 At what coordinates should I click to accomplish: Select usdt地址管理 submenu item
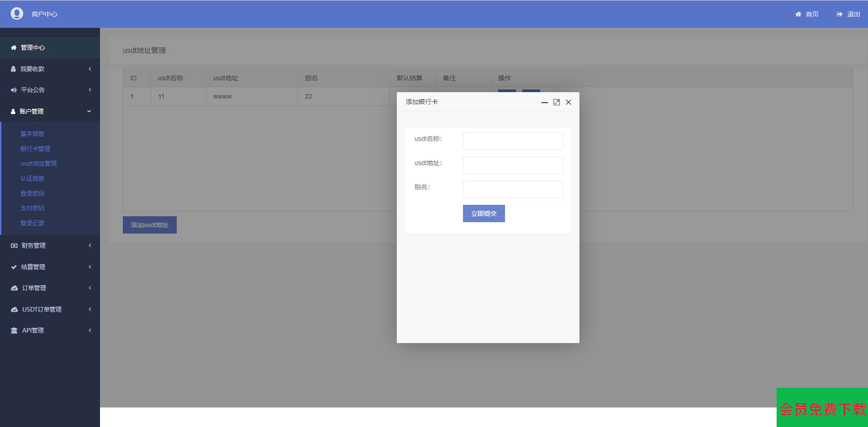pos(38,163)
